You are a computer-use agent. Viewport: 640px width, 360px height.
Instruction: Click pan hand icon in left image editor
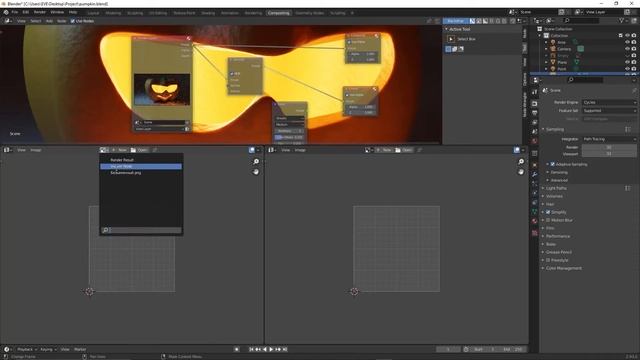coord(256,172)
